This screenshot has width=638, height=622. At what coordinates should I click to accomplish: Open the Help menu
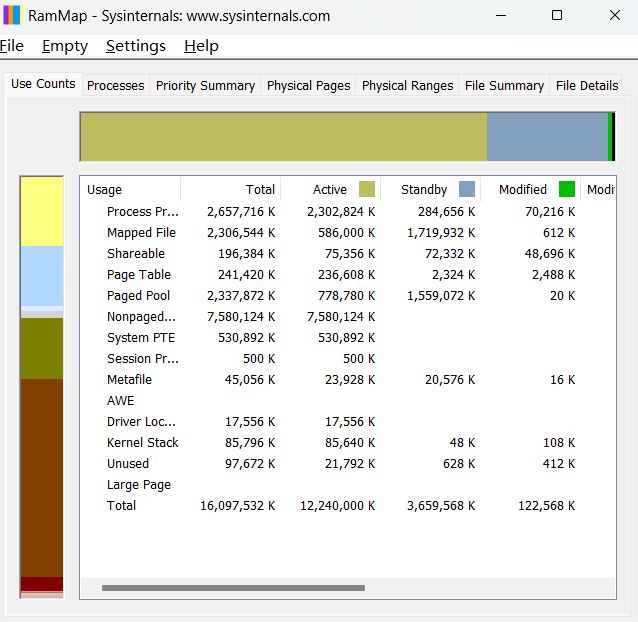tap(201, 46)
